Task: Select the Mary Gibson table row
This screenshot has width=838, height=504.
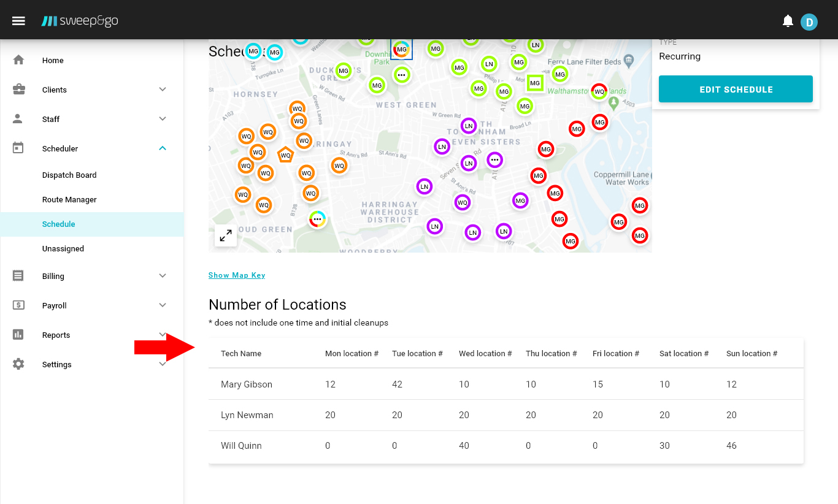Action: click(247, 384)
